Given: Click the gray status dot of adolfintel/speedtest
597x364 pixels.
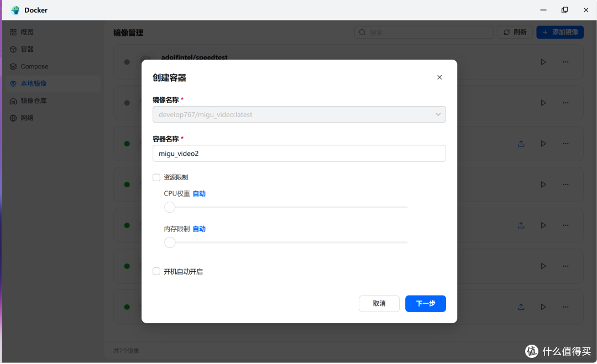Looking at the screenshot, I should click(127, 62).
